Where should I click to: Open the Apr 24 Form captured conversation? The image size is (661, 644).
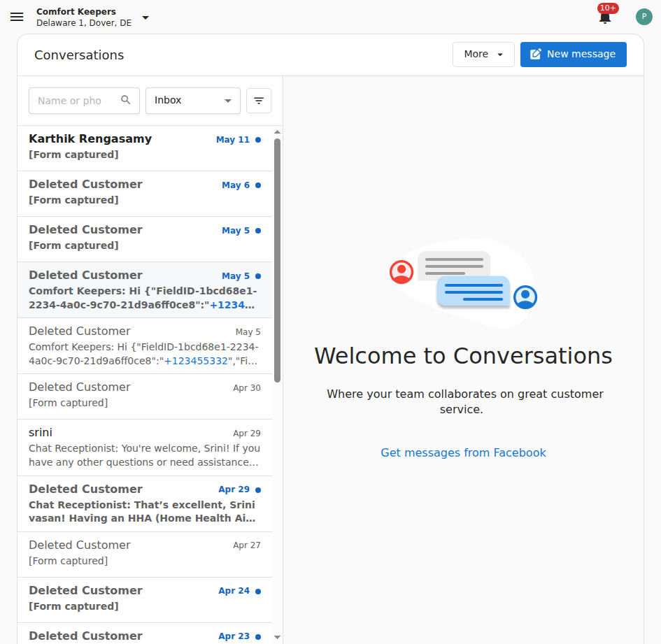[x=145, y=600]
